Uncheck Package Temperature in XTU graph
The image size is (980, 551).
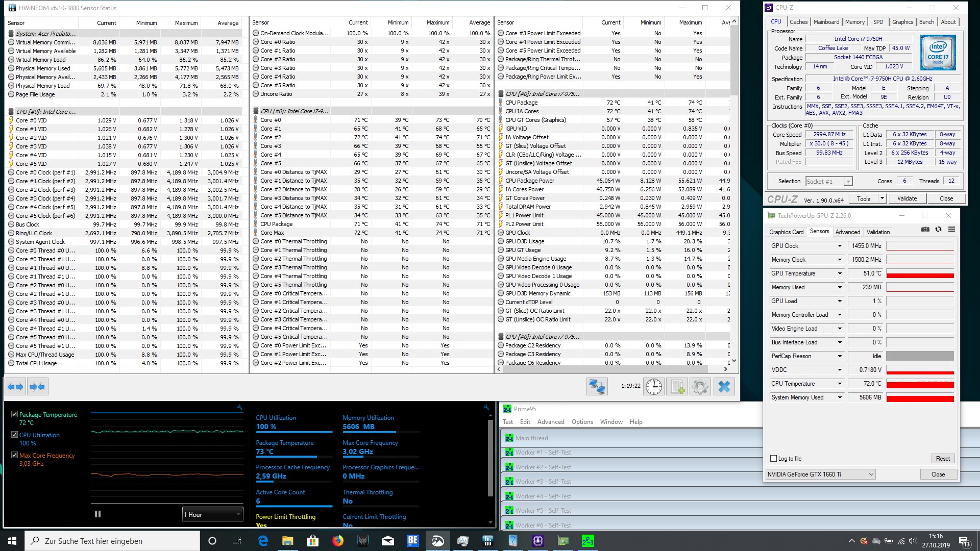pos(14,414)
